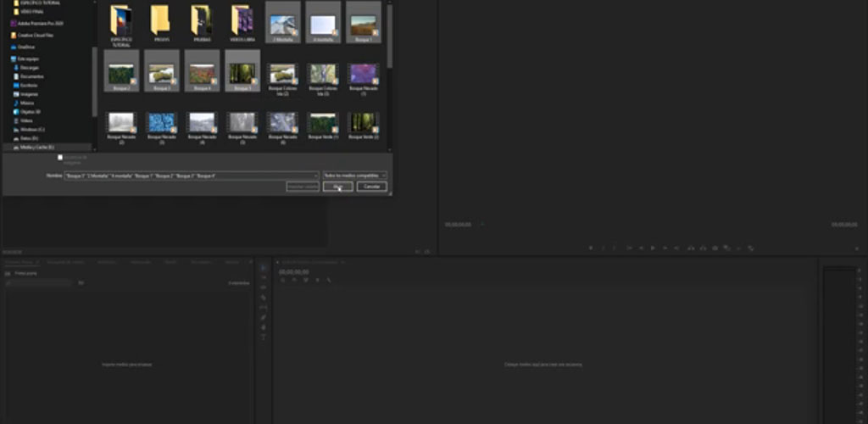Select the Selection tool in tools panel
This screenshot has height=424, width=868.
(263, 268)
